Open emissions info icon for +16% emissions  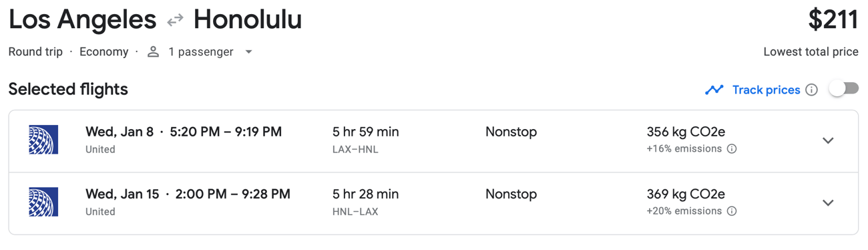(732, 149)
